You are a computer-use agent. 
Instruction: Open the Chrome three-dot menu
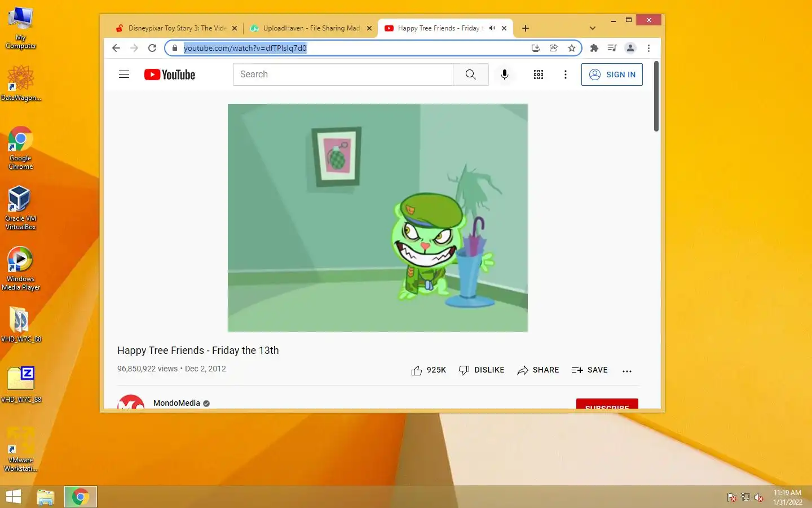648,48
